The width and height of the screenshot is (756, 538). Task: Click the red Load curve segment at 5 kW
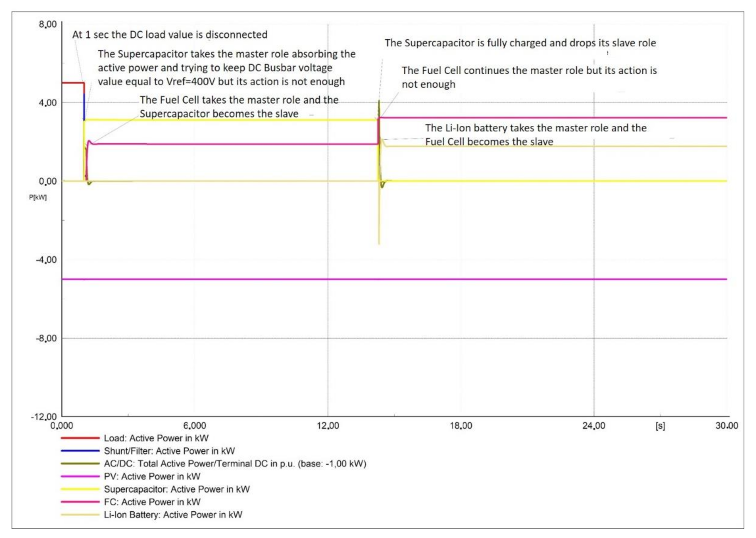[x=73, y=83]
